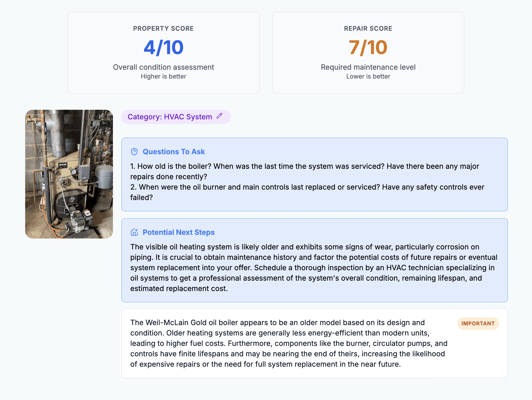
Task: Click the Lower is better caption
Action: [x=368, y=76]
